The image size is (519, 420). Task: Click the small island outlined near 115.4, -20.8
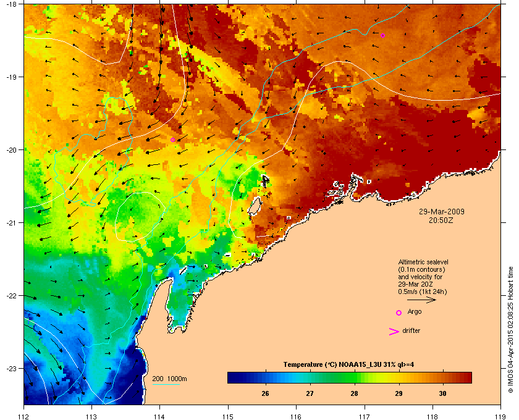tap(254, 206)
